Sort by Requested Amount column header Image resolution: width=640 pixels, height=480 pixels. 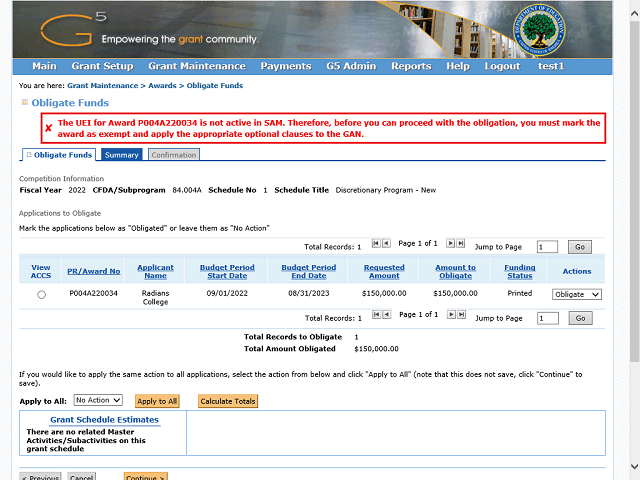click(x=384, y=271)
